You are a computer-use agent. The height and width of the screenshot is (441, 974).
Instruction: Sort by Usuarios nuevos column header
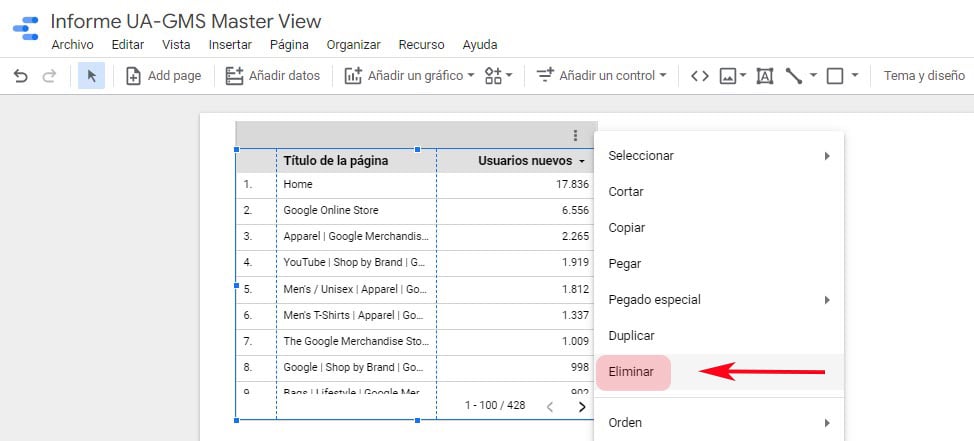pyautogui.click(x=531, y=161)
